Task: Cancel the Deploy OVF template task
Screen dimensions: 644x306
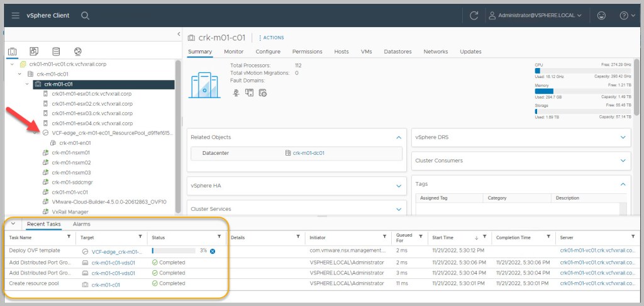Action: 213,251
